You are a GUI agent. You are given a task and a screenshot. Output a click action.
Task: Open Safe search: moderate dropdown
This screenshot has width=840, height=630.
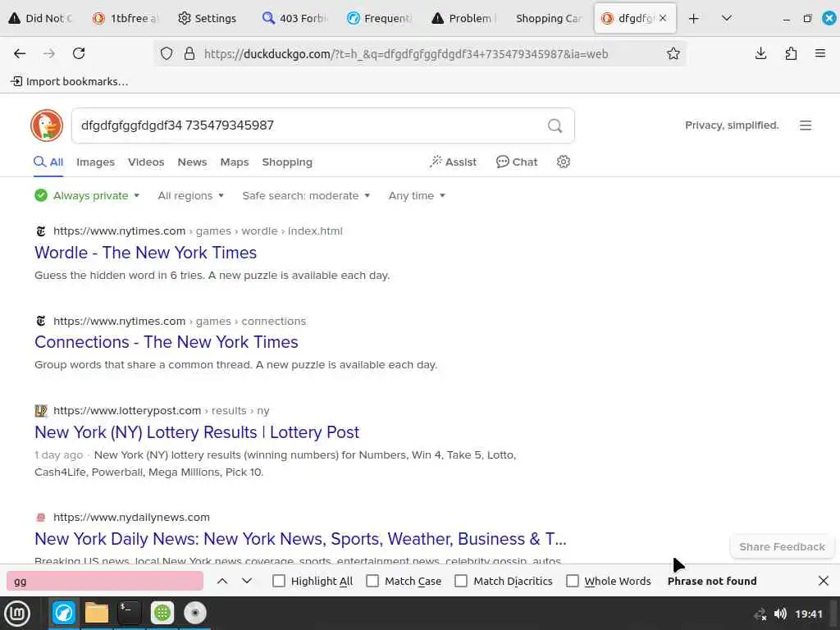(x=306, y=195)
